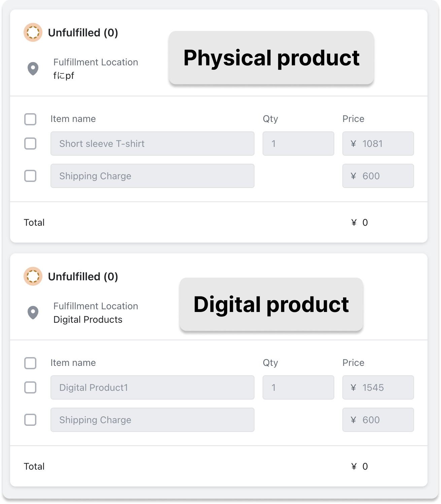The width and height of the screenshot is (441, 504).
Task: Click the Digital product label
Action: [271, 304]
